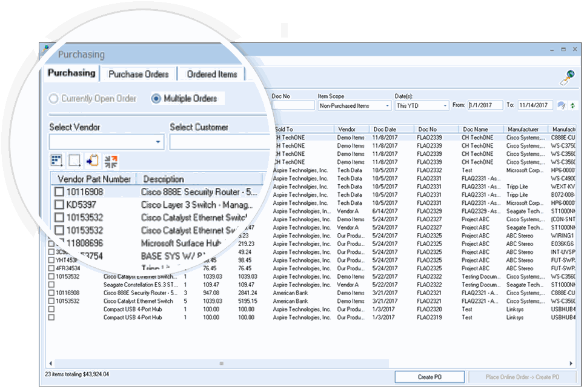Open the Ordered Items tab
Image resolution: width=587 pixels, height=392 pixels.
(211, 74)
